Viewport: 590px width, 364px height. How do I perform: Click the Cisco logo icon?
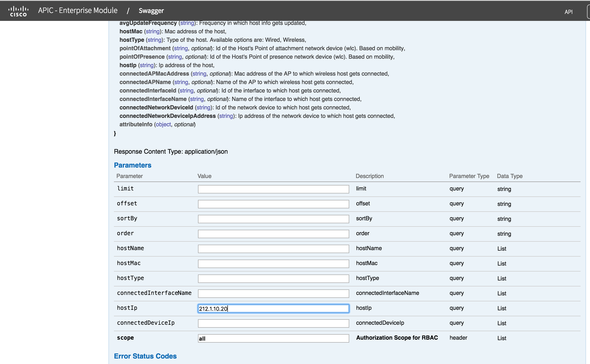[18, 11]
